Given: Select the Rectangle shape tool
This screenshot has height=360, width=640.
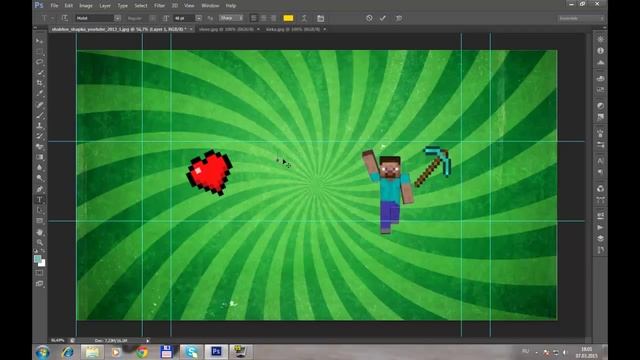Looking at the screenshot, I should [x=40, y=221].
